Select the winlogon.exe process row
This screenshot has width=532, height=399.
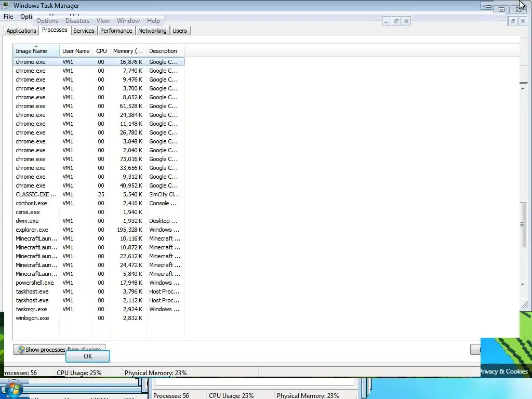[x=99, y=317]
